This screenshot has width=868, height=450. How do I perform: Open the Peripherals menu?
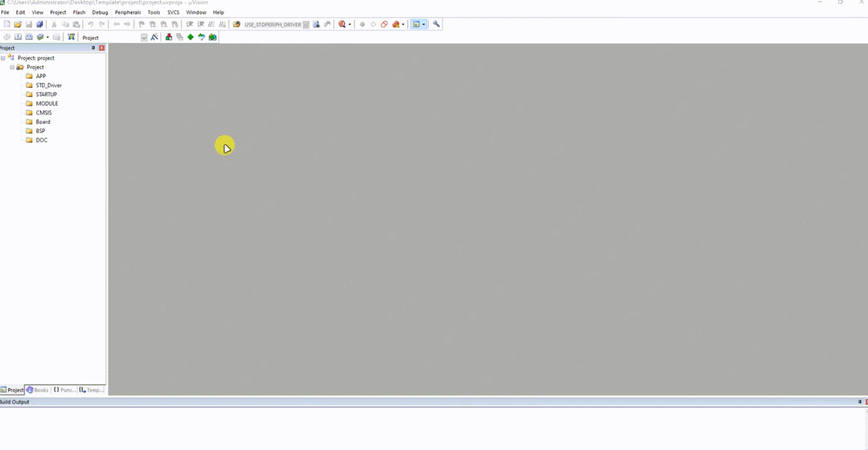(128, 12)
